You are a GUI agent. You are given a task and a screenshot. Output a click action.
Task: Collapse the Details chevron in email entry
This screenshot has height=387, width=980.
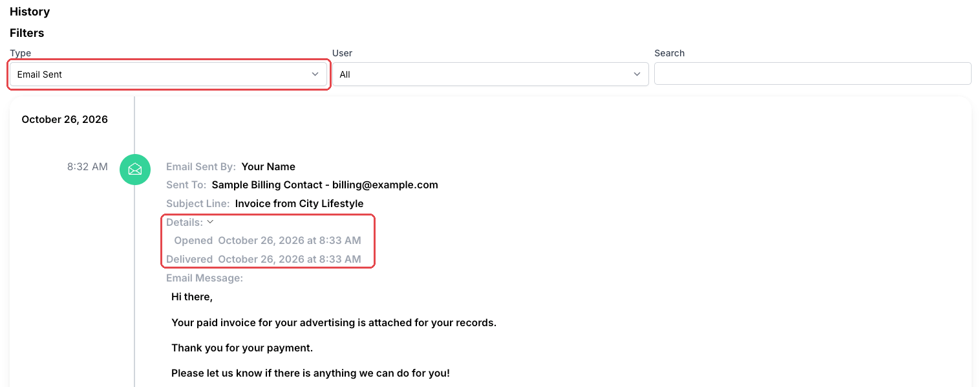(x=209, y=222)
